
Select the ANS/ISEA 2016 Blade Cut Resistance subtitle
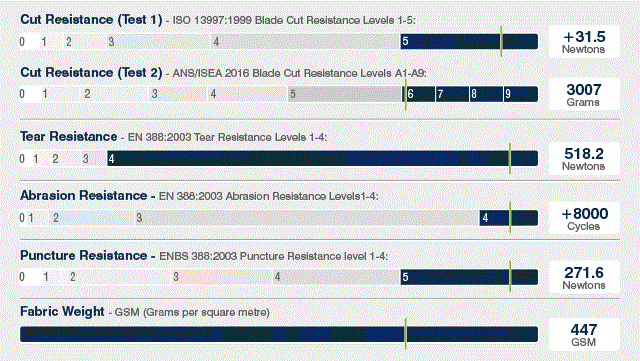point(300,74)
